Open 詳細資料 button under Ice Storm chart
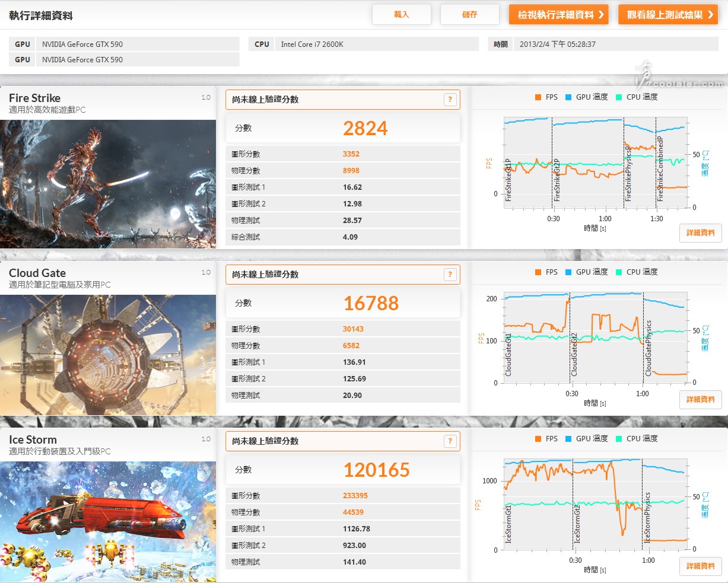728x583 pixels. click(x=701, y=566)
